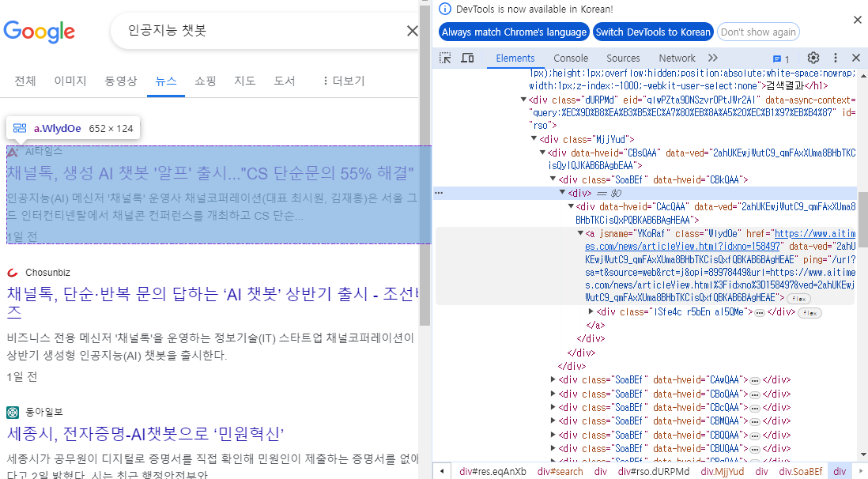
Task: Expand collapsed content of lSfe4c div ellipsis
Action: 760,313
